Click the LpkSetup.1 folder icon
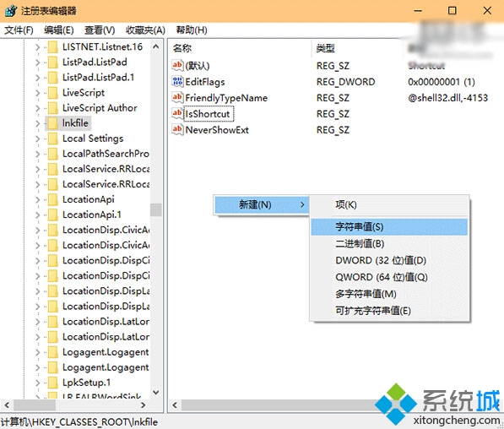 52,383
